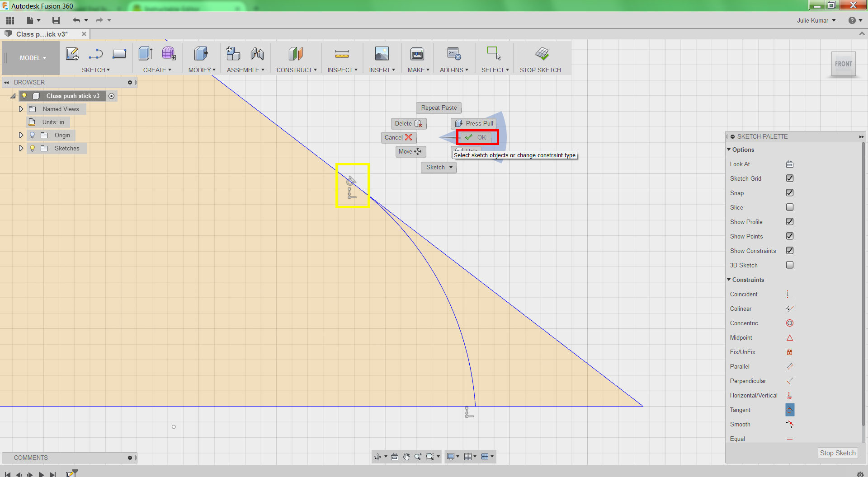The height and width of the screenshot is (477, 868).
Task: Click the Coincident constraint icon
Action: click(x=789, y=294)
